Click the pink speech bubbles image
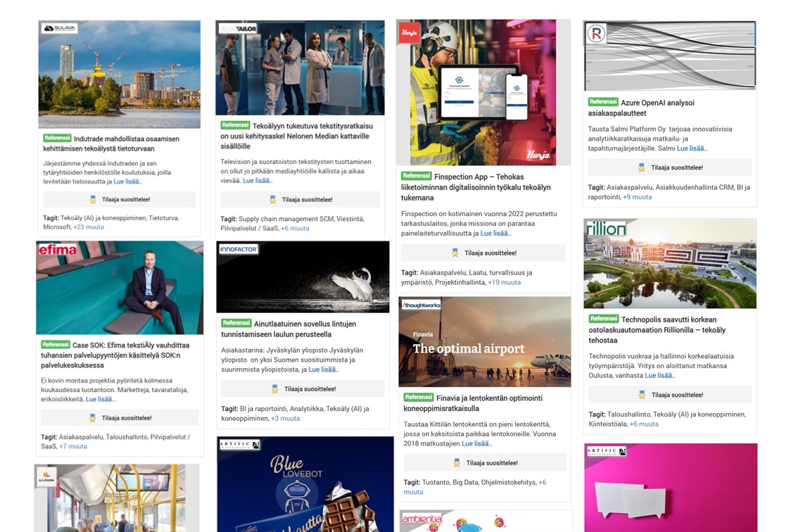 tap(671, 488)
